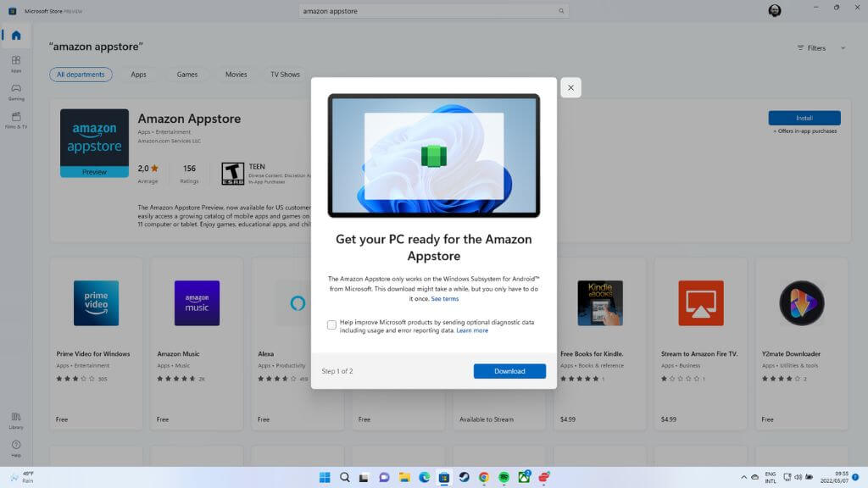Open the Alexa app icon
Image resolution: width=868 pixels, height=488 pixels.
298,302
